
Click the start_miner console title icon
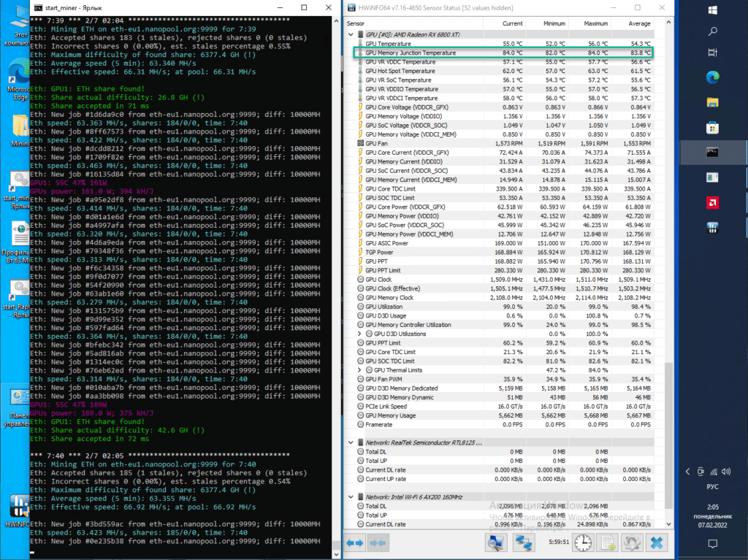(38, 7)
